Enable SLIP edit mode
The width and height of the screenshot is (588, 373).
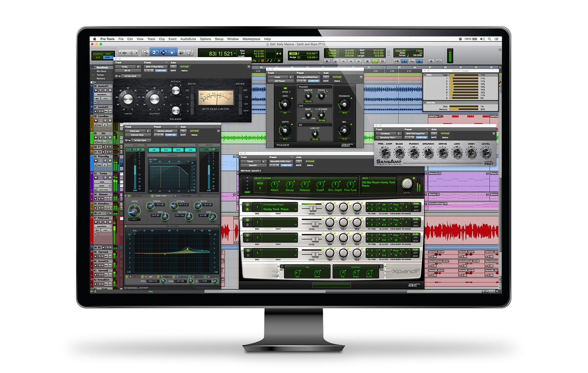point(98,57)
